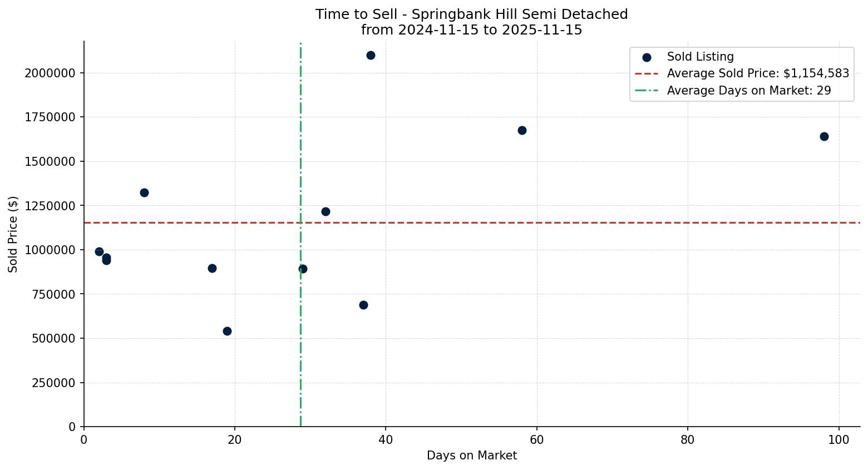The image size is (868, 470).
Task: Click the red dashed line sample in legend
Action: coord(647,73)
